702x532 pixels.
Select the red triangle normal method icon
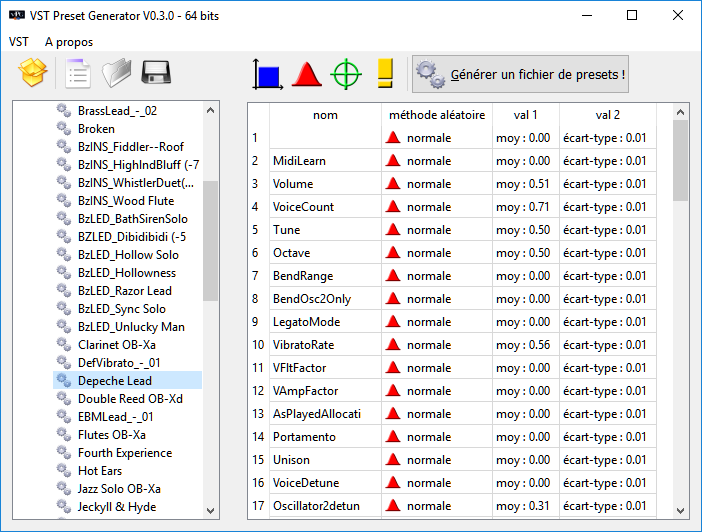point(307,74)
